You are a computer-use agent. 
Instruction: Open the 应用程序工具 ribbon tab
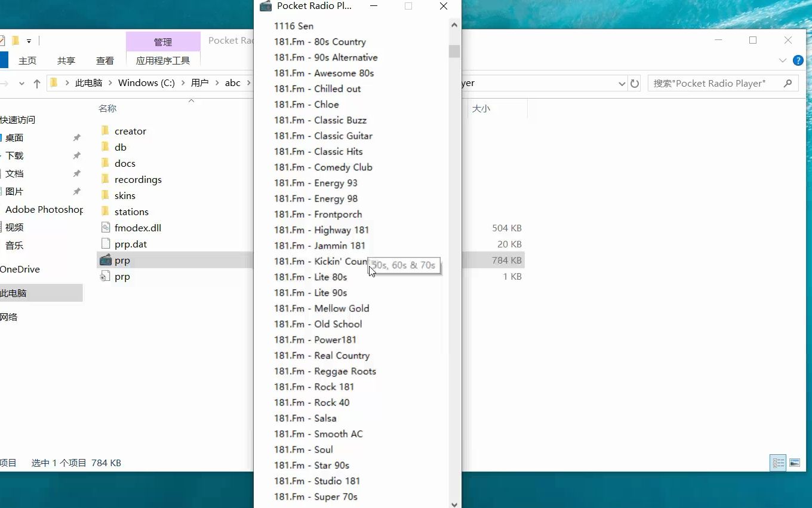pos(163,60)
